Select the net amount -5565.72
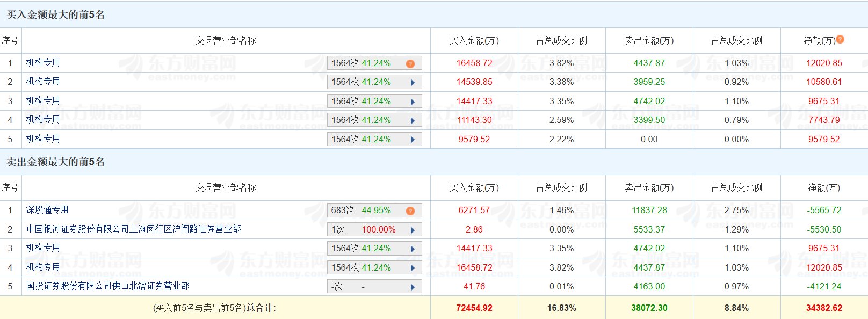This screenshot has height=319, width=868. 824,211
